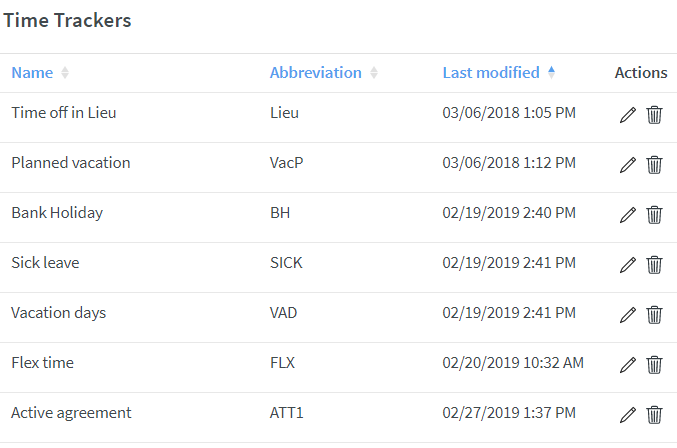Screen dimensions: 677x448
Task: Delete the Time off in Lieu tracker
Action: (654, 115)
